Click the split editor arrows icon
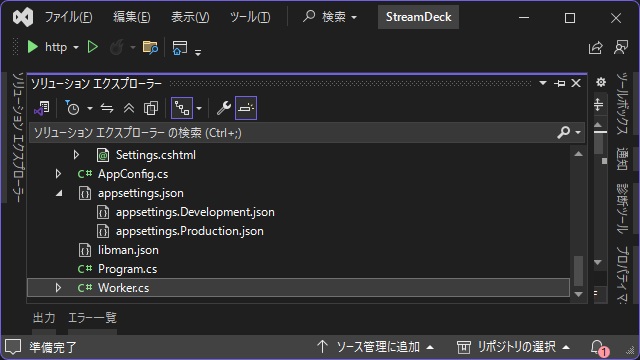Image resolution: width=640 pixels, height=360 pixels. [598, 105]
